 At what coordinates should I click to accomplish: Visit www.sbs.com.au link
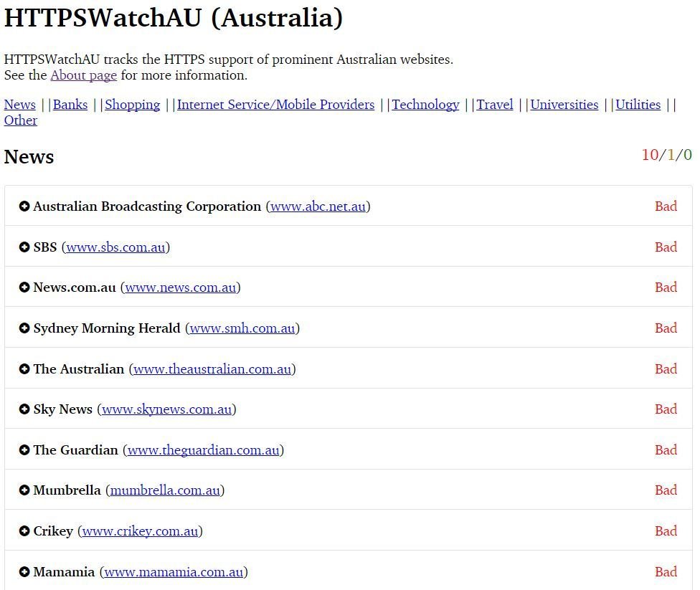click(x=115, y=247)
